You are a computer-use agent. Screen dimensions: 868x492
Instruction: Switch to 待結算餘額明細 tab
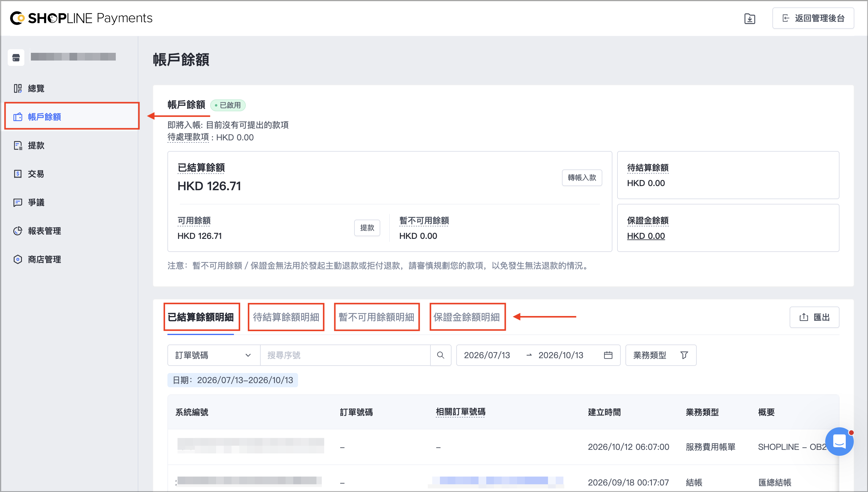coord(286,317)
